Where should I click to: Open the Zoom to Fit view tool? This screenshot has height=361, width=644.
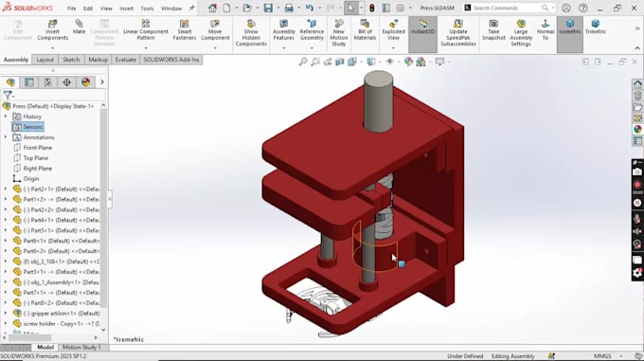click(x=303, y=62)
